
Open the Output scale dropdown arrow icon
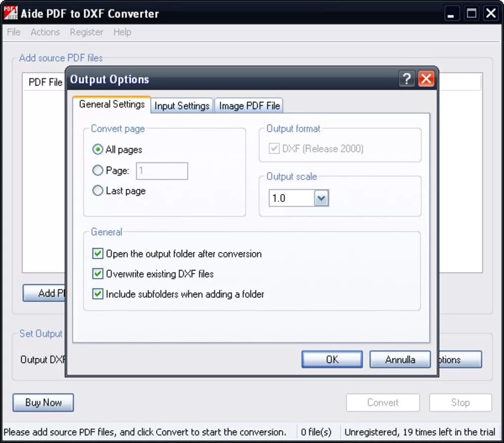pyautogui.click(x=321, y=198)
